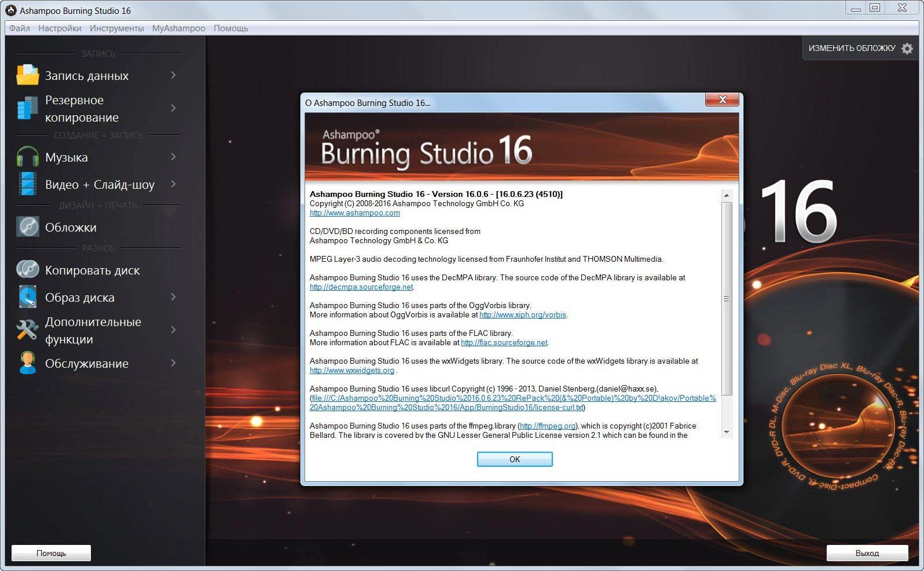Open the Инструменты menu

pos(116,28)
